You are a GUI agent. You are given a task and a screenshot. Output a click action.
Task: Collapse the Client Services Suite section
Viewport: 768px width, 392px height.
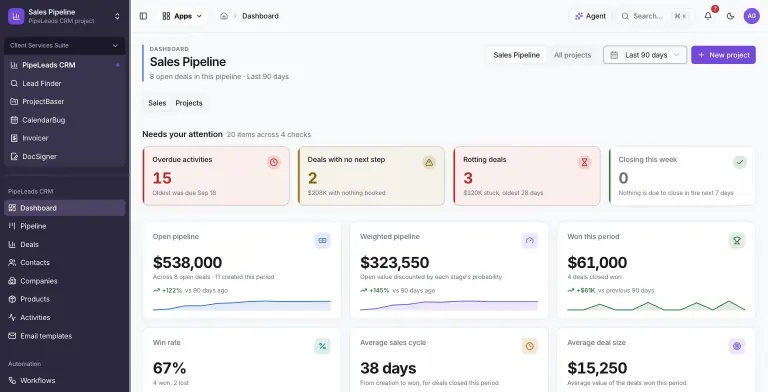(x=65, y=46)
